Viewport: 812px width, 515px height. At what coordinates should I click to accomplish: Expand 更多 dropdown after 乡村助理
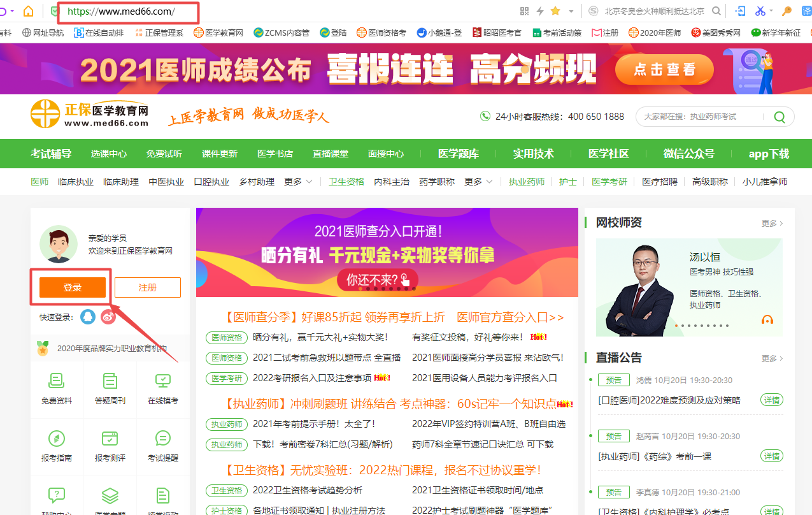297,182
